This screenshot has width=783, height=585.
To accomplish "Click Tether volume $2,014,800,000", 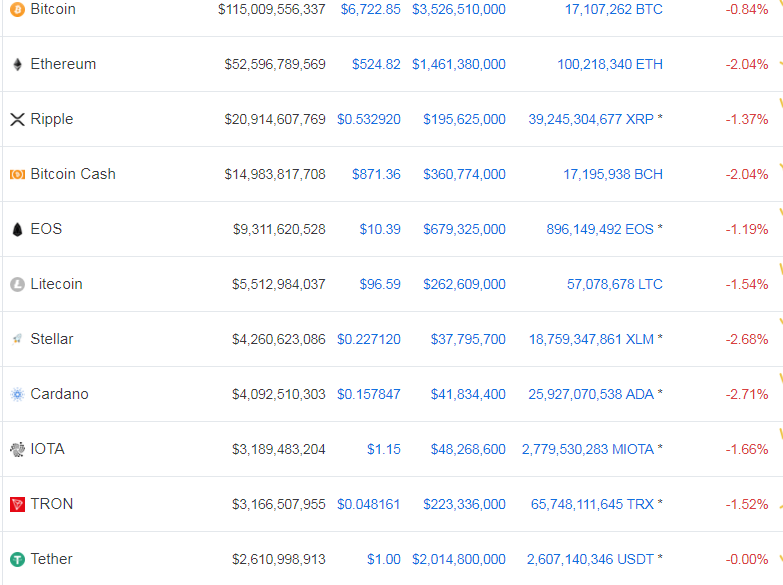I will pos(459,559).
